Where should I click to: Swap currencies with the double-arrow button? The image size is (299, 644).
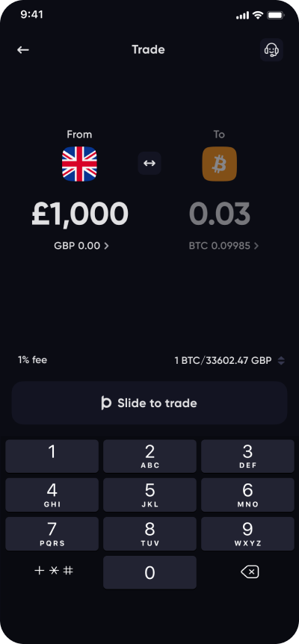(x=149, y=163)
